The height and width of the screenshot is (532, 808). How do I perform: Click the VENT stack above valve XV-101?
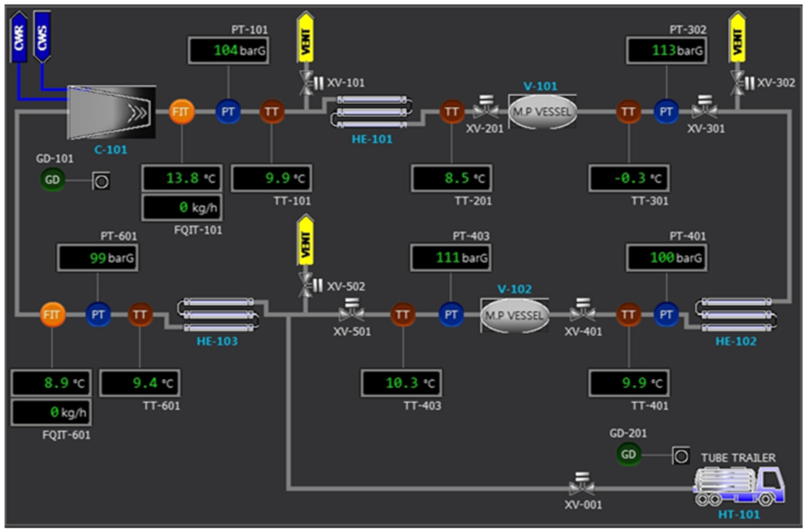click(x=306, y=37)
